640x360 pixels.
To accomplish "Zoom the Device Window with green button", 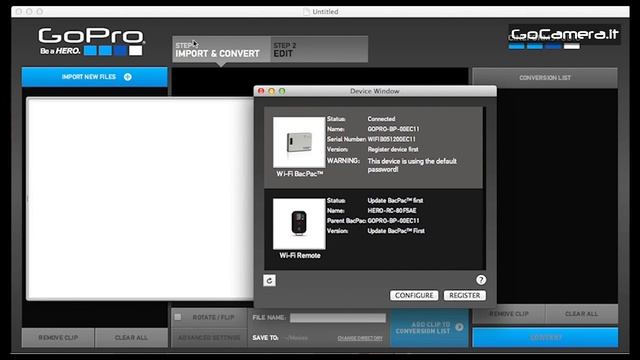I will click(282, 91).
